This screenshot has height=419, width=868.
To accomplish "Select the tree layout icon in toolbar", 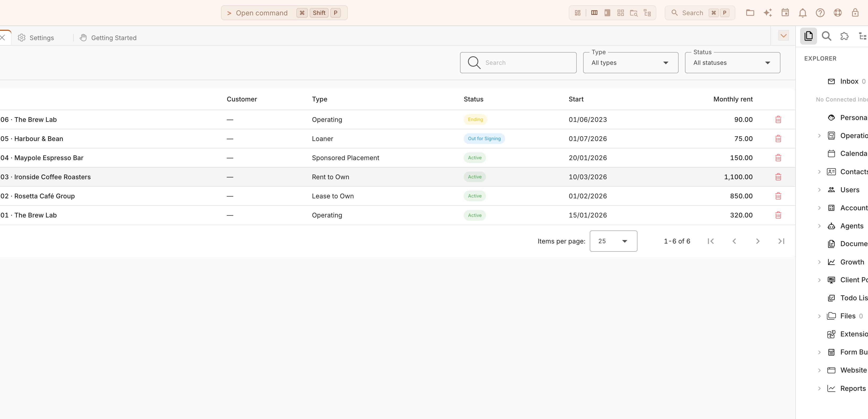I will point(647,13).
